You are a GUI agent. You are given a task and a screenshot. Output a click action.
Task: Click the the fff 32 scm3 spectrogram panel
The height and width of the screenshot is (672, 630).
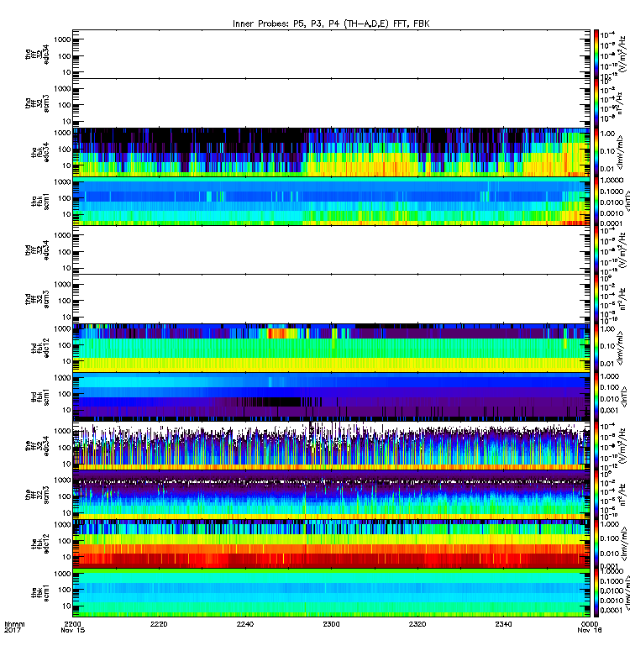331,495
